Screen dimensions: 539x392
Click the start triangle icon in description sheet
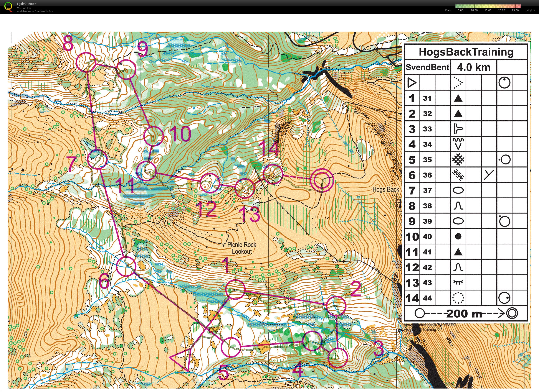click(412, 83)
